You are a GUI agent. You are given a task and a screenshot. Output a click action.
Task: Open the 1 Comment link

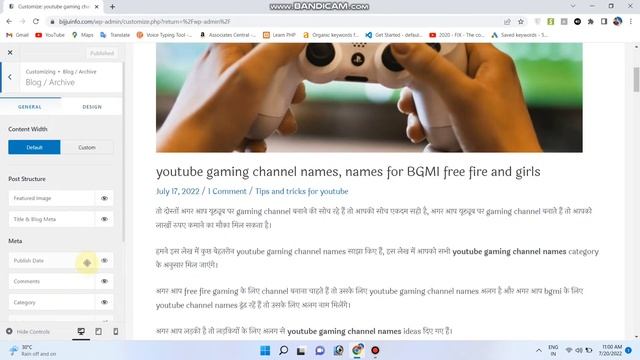227,191
